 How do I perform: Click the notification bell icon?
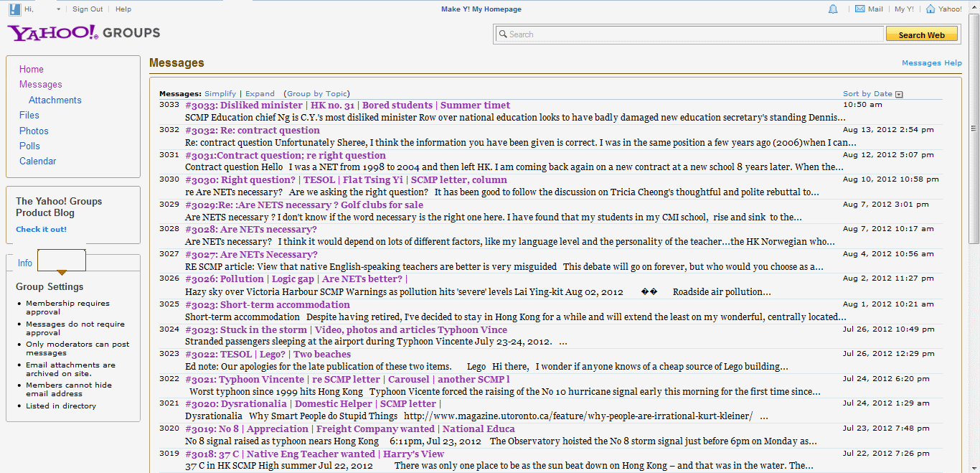point(832,9)
